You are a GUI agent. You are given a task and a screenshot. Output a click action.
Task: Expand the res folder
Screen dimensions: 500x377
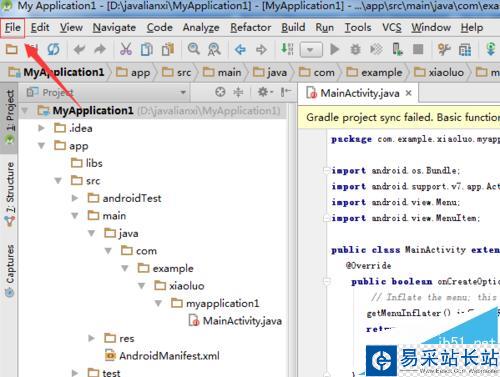point(91,338)
